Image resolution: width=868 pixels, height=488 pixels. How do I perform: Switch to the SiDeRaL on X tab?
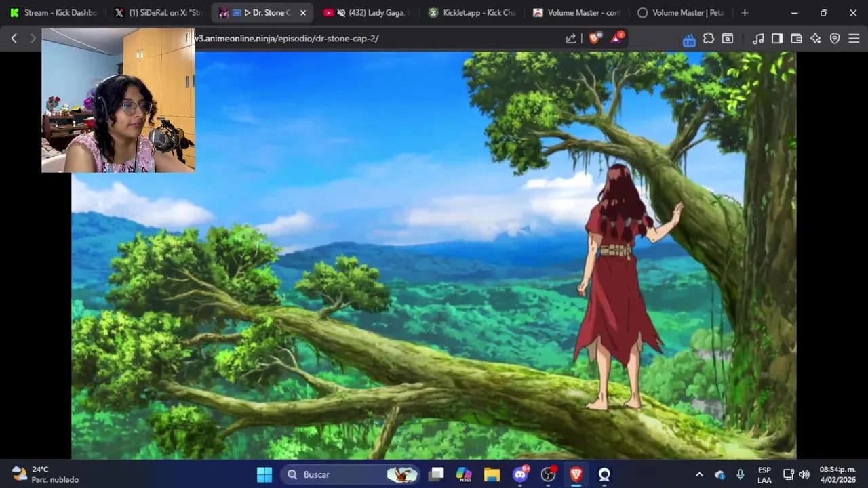pos(159,13)
